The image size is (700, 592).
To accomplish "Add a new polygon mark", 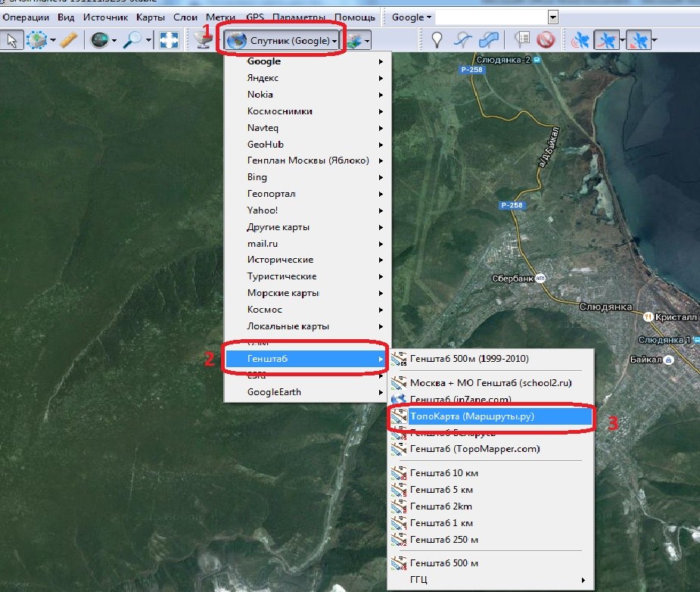I will click(x=488, y=40).
